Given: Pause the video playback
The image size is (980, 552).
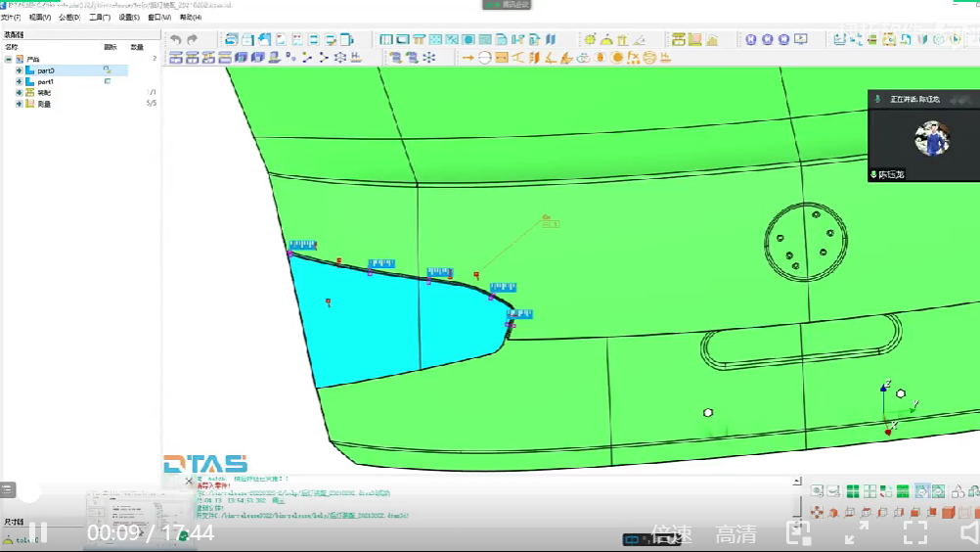Looking at the screenshot, I should pyautogui.click(x=38, y=532).
